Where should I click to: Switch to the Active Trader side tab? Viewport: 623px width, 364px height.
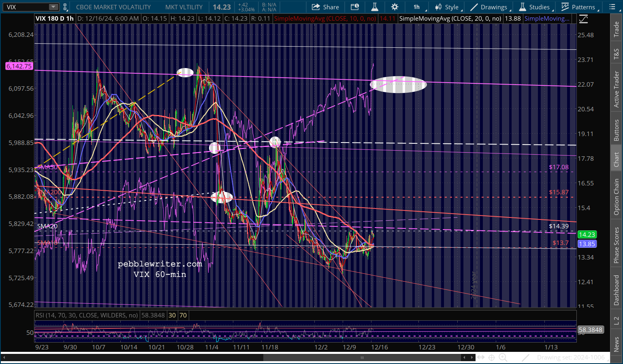616,89
